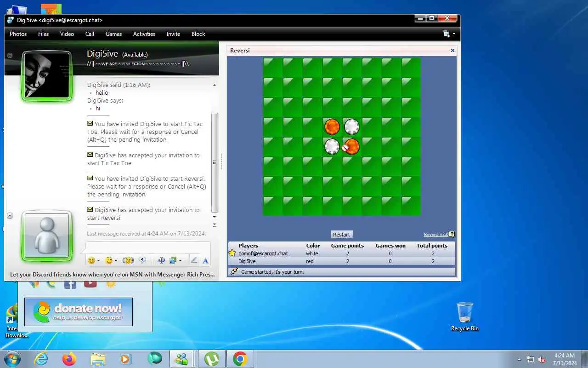
Task: Select the gomof@escargot.chat player row
Action: point(342,253)
